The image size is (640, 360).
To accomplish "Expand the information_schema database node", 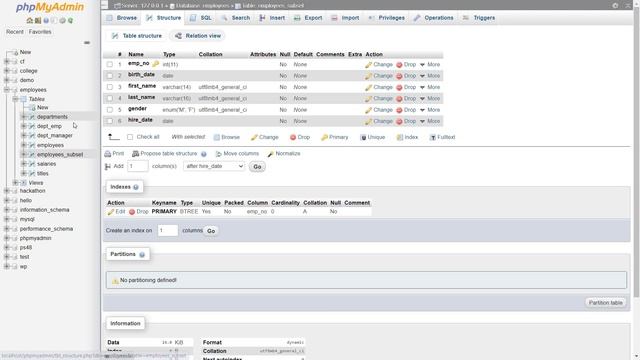I will (x=7, y=210).
